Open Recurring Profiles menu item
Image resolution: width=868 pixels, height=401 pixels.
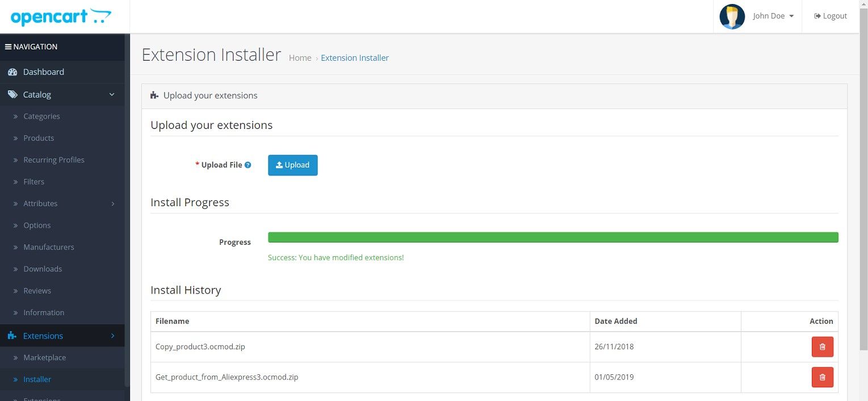coord(62,160)
